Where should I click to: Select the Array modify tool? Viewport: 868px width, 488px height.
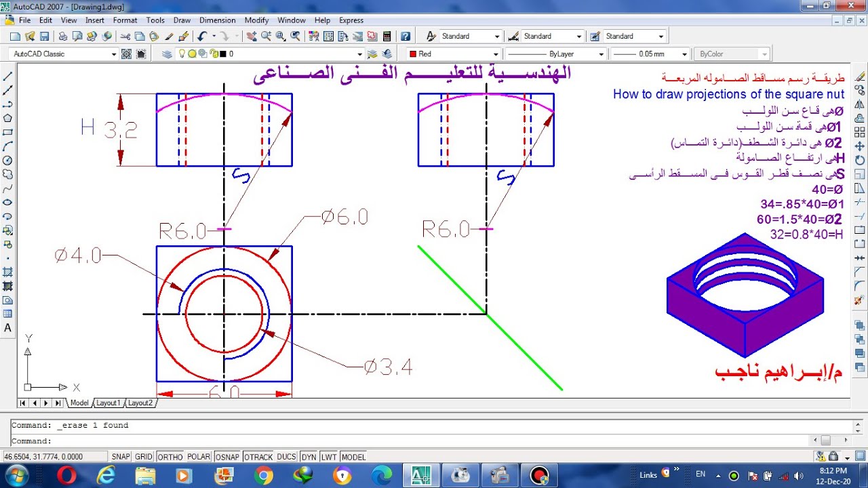tap(860, 132)
